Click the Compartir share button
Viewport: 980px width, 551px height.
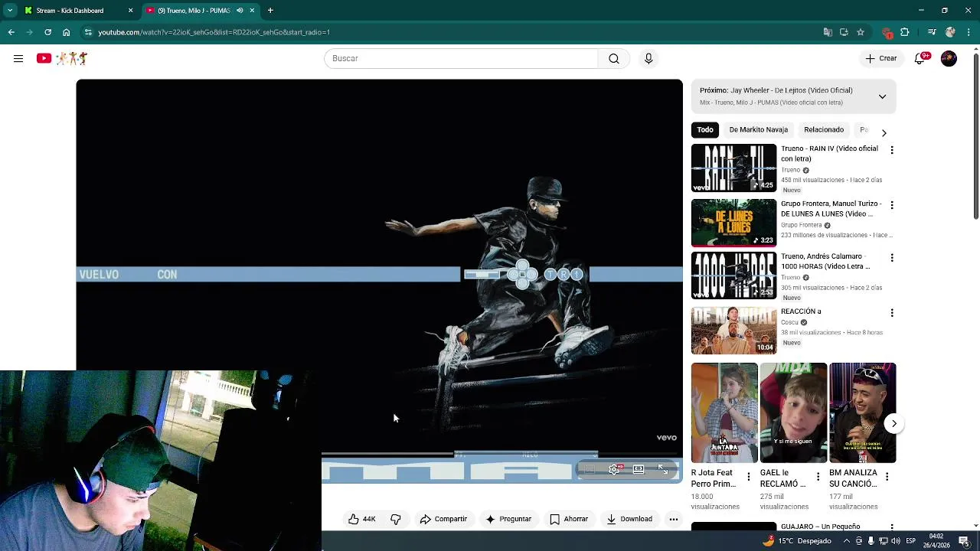(443, 519)
